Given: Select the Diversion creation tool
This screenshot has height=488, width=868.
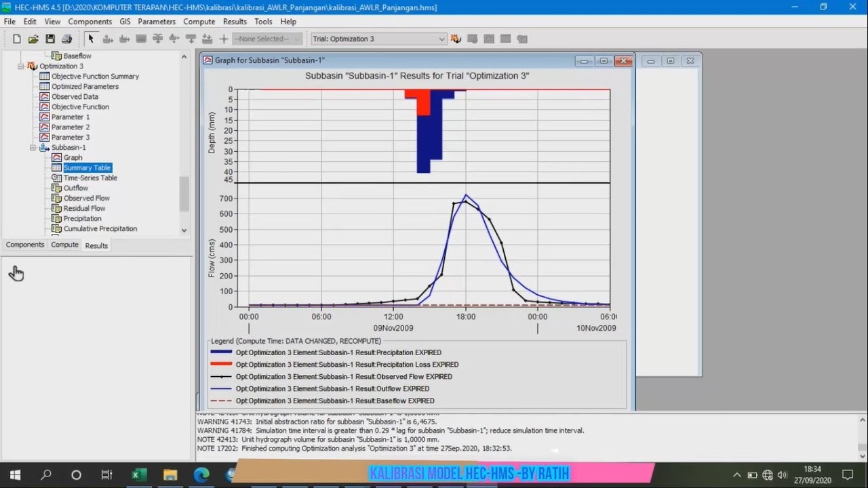Looking at the screenshot, I should 174,39.
